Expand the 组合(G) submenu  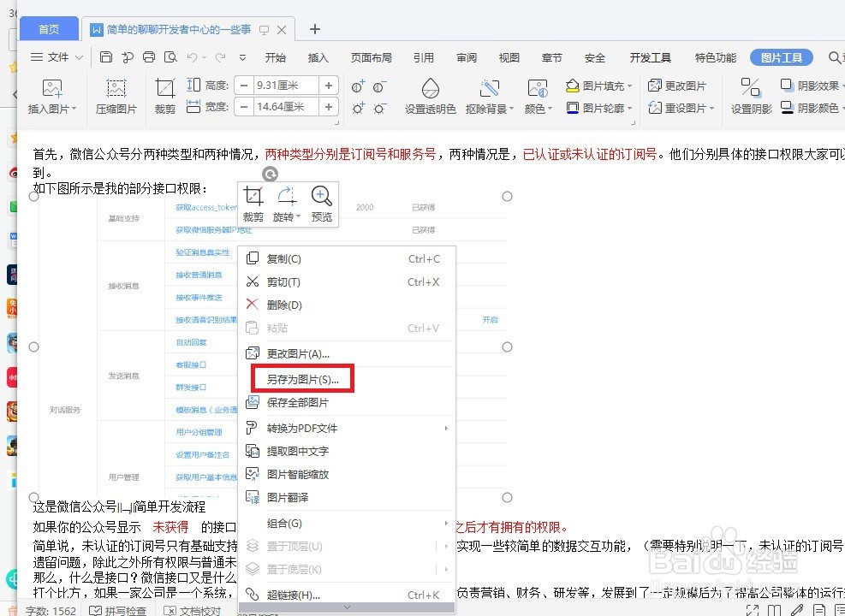point(446,523)
